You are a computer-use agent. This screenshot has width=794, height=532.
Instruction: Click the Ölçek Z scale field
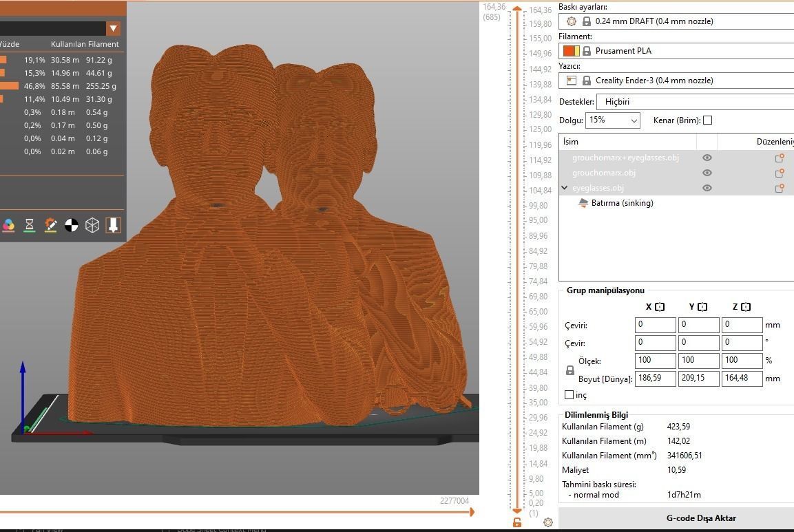coord(742,361)
